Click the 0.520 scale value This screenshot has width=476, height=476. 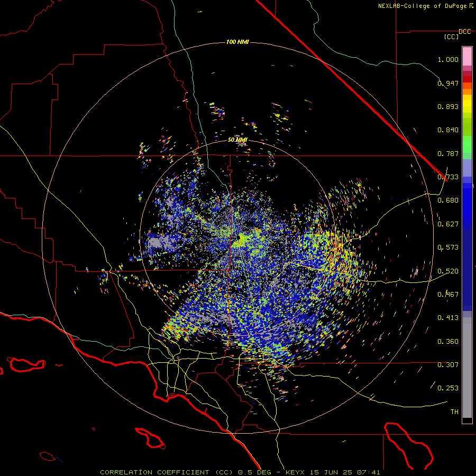click(448, 271)
